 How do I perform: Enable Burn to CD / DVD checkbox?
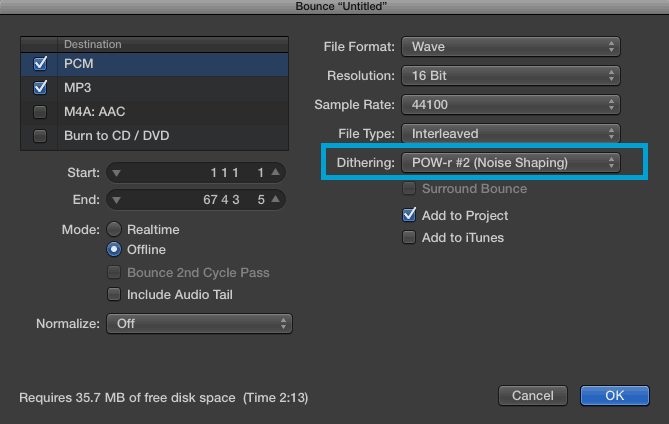click(x=40, y=136)
